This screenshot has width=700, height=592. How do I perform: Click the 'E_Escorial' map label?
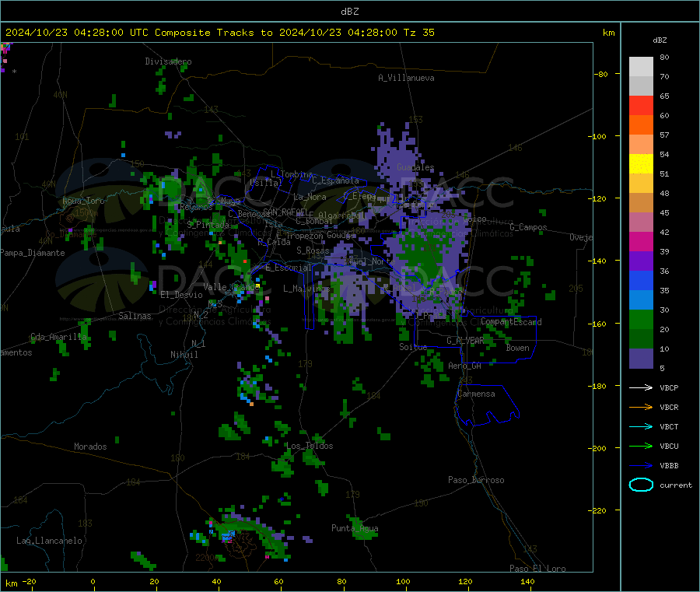pyautogui.click(x=289, y=268)
